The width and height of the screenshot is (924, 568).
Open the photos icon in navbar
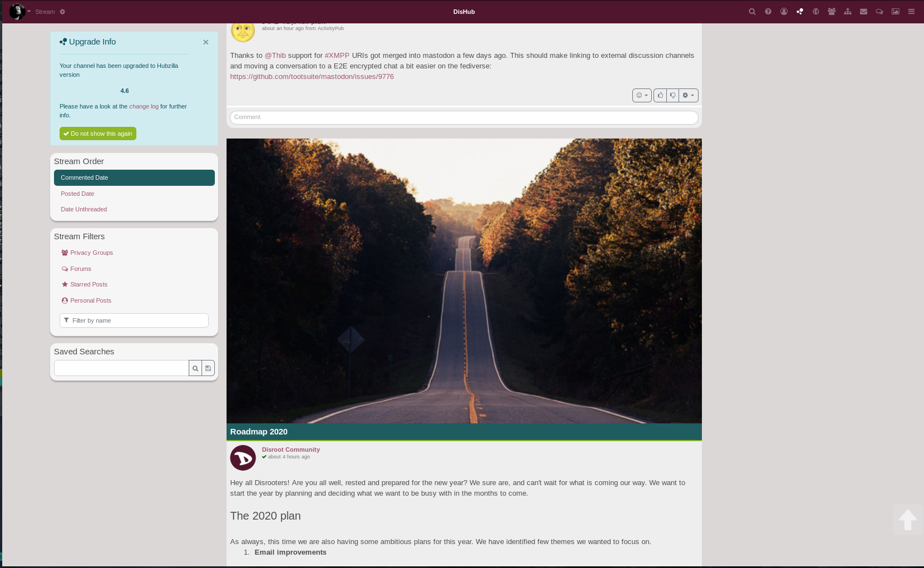895,12
